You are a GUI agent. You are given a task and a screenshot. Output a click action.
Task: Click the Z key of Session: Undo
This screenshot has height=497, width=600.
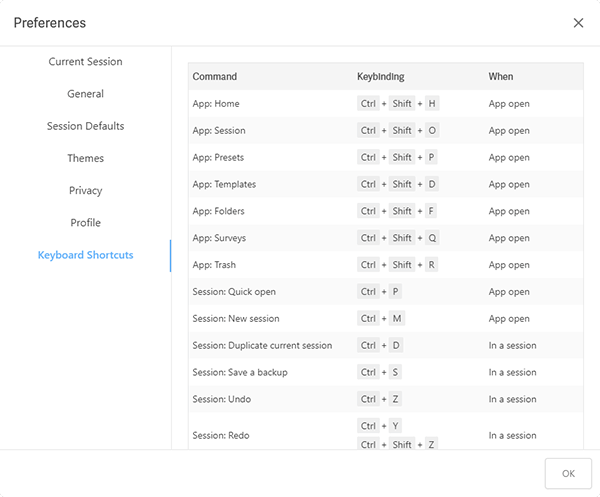pyautogui.click(x=396, y=399)
